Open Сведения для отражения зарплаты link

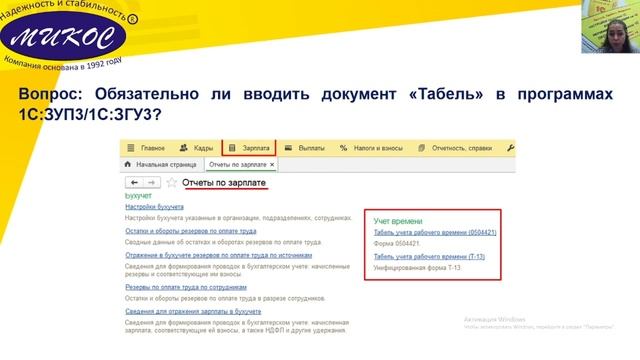[x=193, y=311]
